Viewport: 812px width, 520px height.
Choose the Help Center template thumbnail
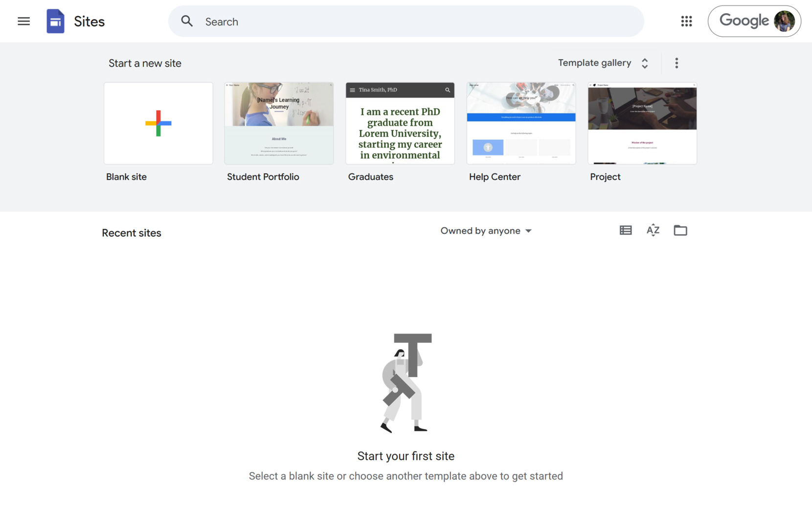point(521,123)
